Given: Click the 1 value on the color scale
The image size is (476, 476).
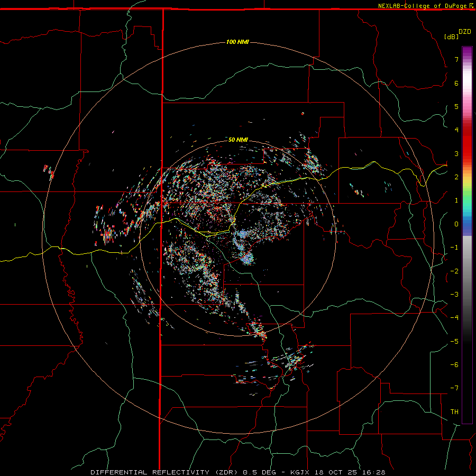Looking at the screenshot, I should tap(456, 200).
